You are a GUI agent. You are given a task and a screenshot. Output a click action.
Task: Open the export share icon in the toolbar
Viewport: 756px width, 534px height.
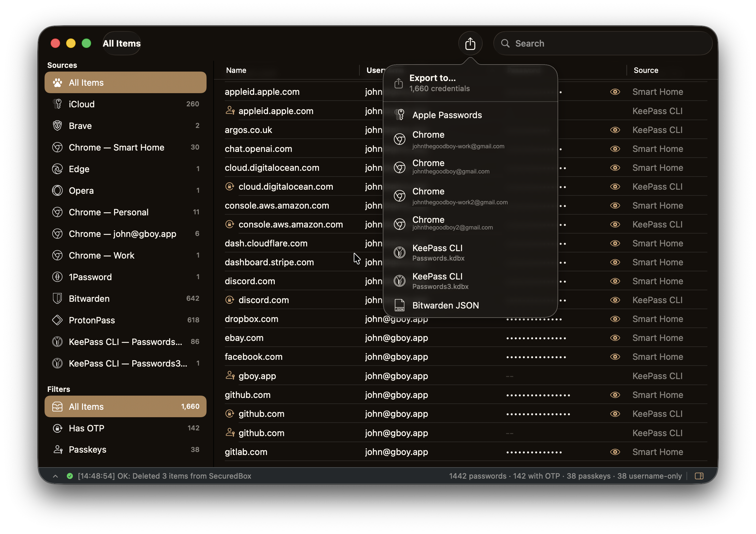click(x=470, y=43)
